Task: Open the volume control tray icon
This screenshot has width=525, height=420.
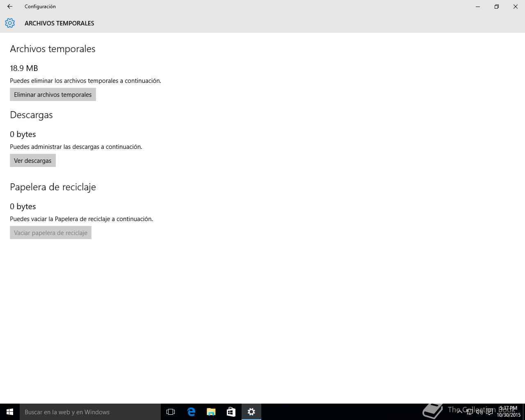Action: [x=479, y=412]
